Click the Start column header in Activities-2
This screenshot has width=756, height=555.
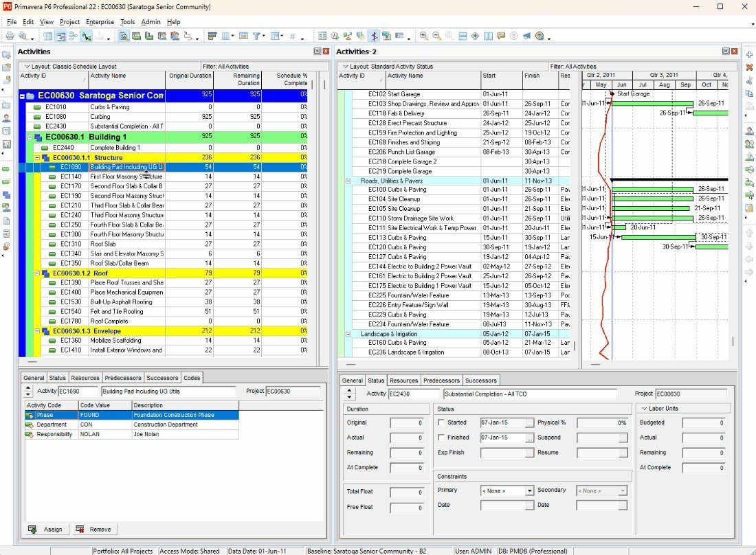click(x=502, y=80)
